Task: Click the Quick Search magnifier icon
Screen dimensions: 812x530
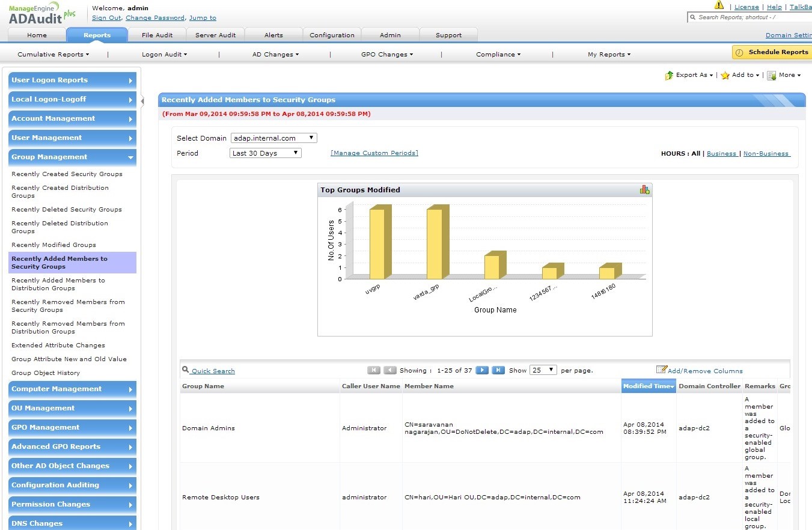Action: (x=186, y=370)
